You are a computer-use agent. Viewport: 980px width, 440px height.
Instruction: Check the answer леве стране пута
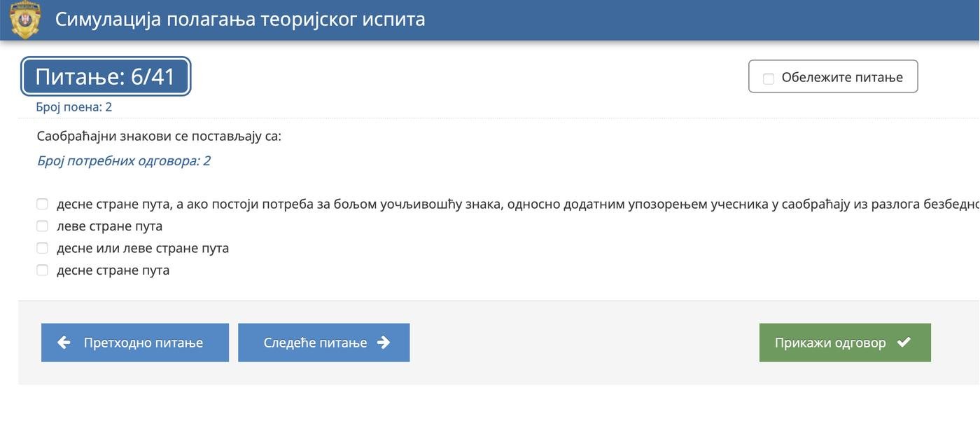pos(42,225)
